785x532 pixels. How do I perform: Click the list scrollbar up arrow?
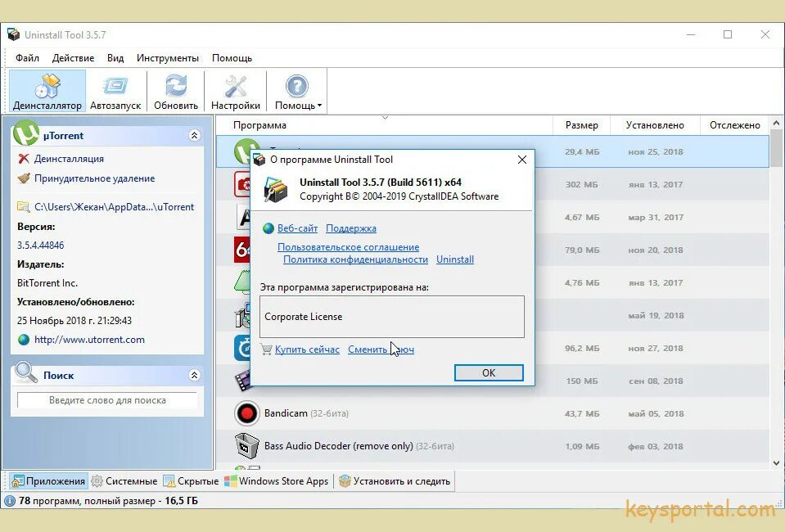(777, 123)
